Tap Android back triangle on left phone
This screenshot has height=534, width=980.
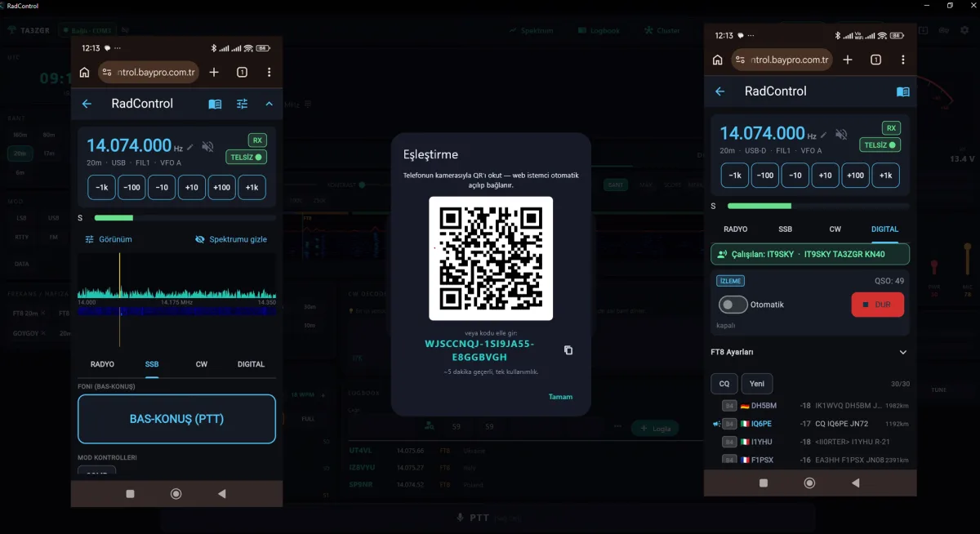coord(221,494)
